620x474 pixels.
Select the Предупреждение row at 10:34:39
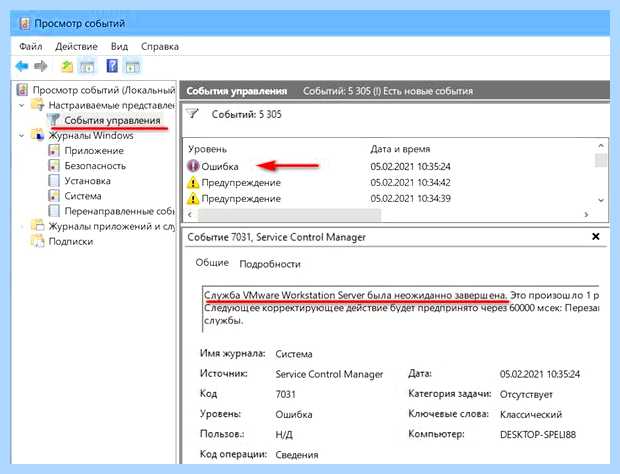[388, 198]
